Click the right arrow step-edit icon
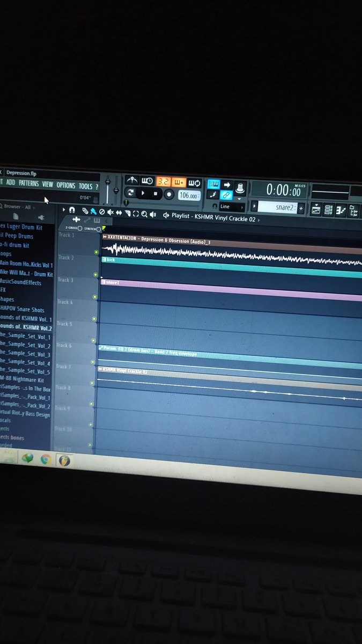The height and width of the screenshot is (644, 362). (x=227, y=185)
